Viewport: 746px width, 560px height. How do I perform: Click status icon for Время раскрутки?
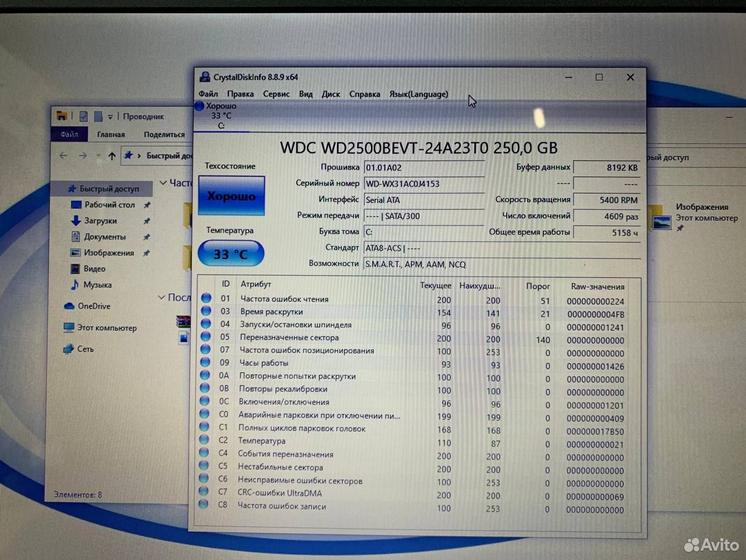[x=206, y=311]
